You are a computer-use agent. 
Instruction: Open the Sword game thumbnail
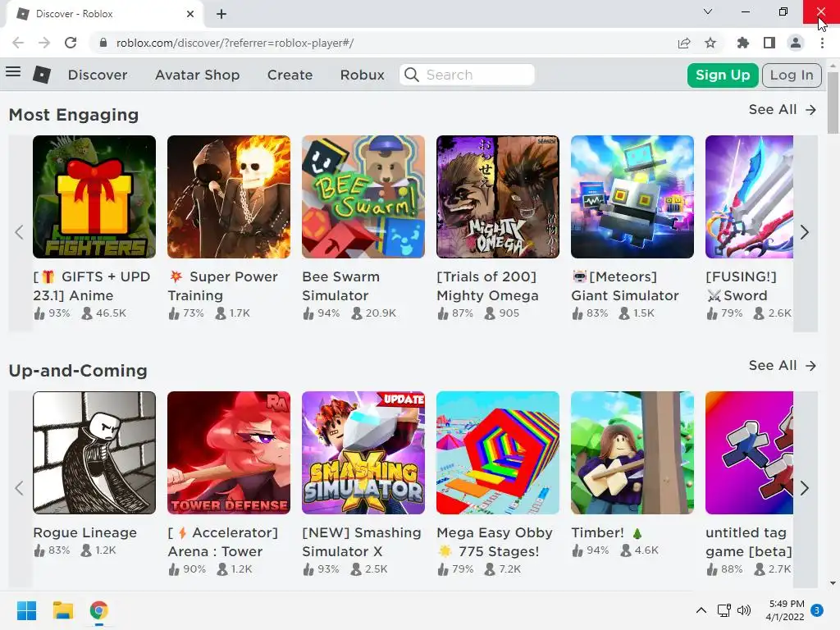click(749, 197)
